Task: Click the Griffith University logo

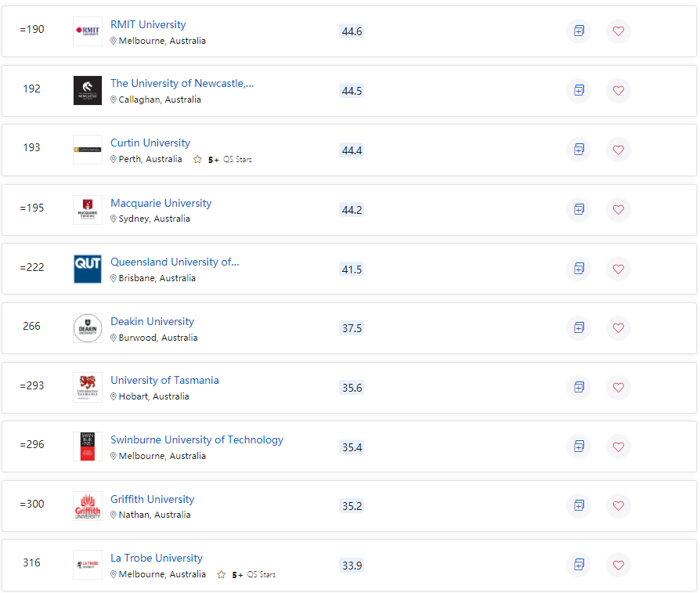Action: (x=88, y=506)
